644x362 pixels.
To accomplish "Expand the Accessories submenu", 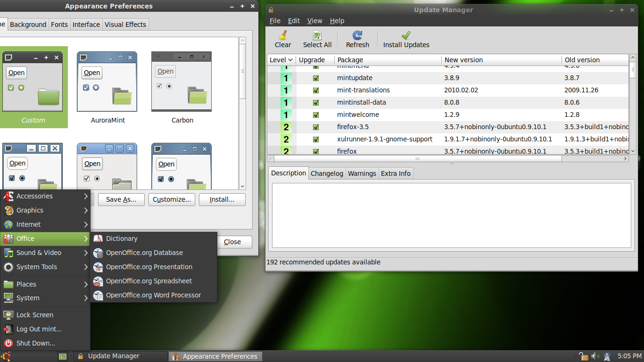I will (x=45, y=196).
